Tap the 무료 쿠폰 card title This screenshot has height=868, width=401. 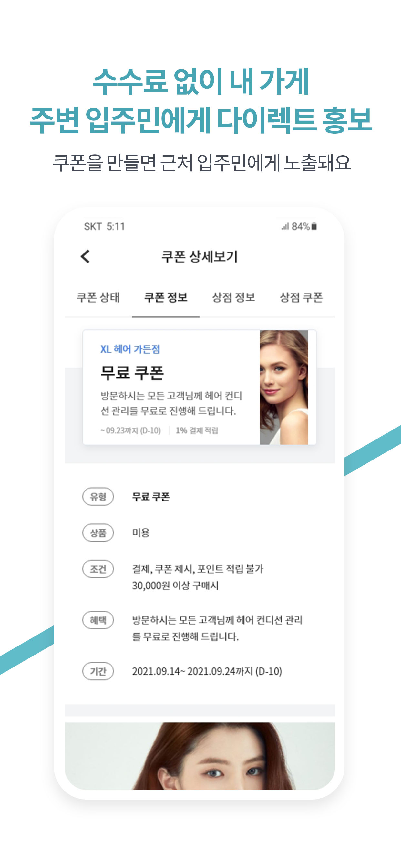coord(132,373)
